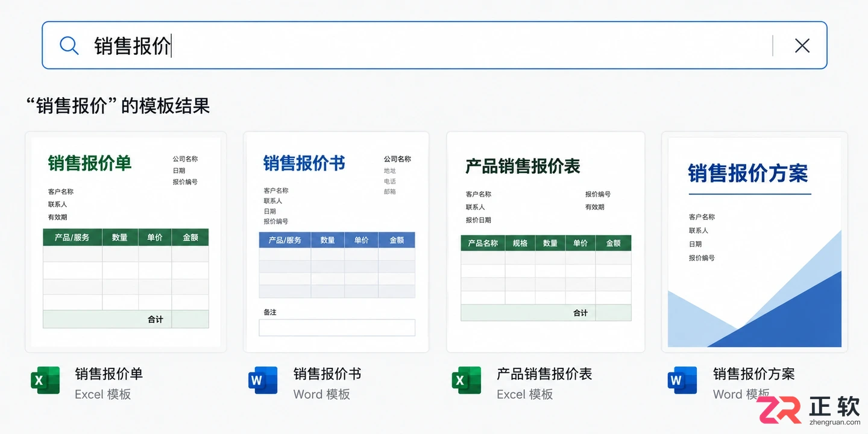Open the 产品销售报价表 template preview thumbnail

pos(546,242)
